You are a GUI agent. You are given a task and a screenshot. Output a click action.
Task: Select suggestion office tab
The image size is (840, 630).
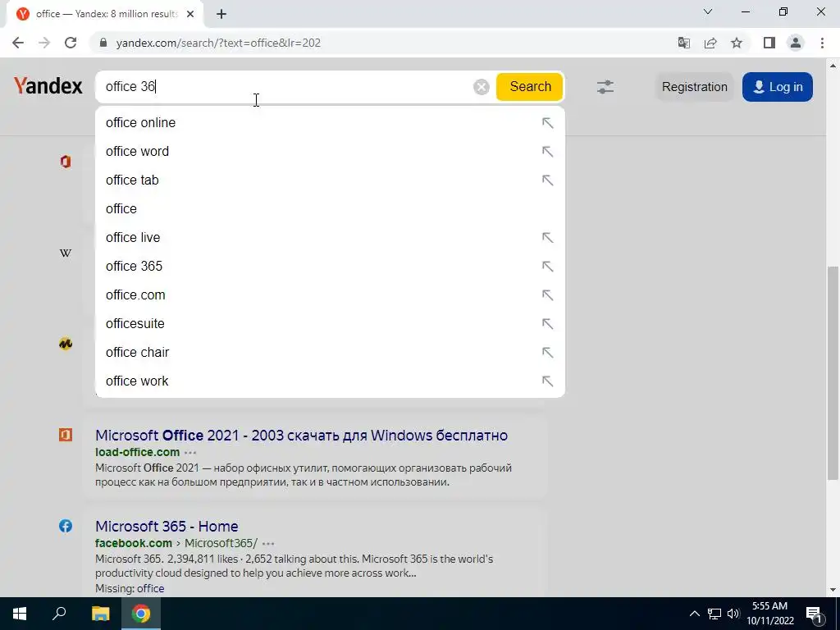point(330,180)
